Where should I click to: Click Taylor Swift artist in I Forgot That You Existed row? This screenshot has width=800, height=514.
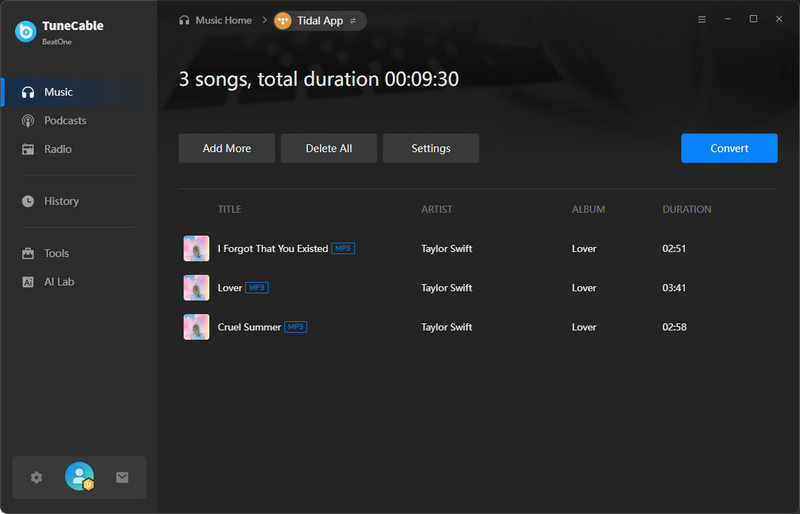point(446,249)
